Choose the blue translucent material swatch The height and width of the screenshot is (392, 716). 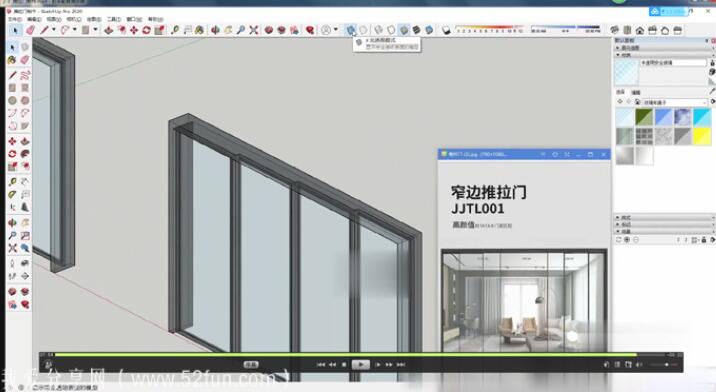coord(663,117)
